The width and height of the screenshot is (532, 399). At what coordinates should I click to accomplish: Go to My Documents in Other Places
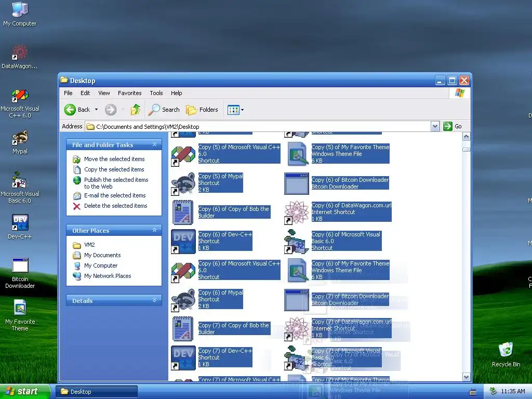[102, 255]
